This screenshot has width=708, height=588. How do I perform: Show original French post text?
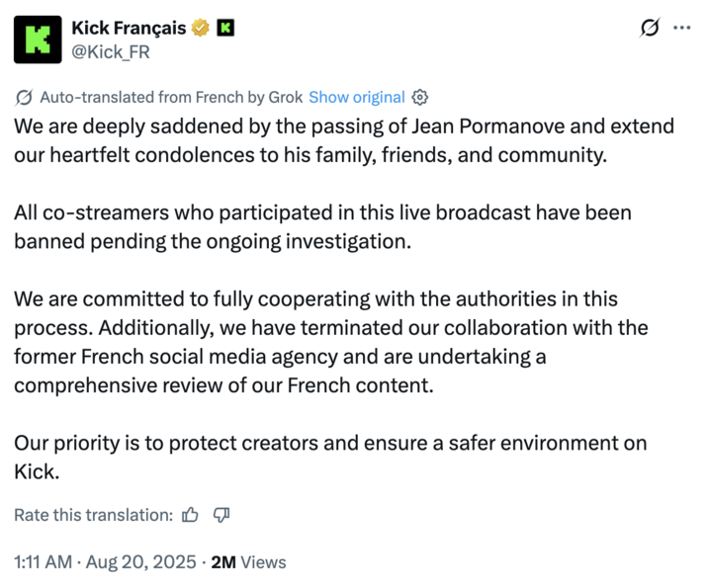pyautogui.click(x=357, y=97)
